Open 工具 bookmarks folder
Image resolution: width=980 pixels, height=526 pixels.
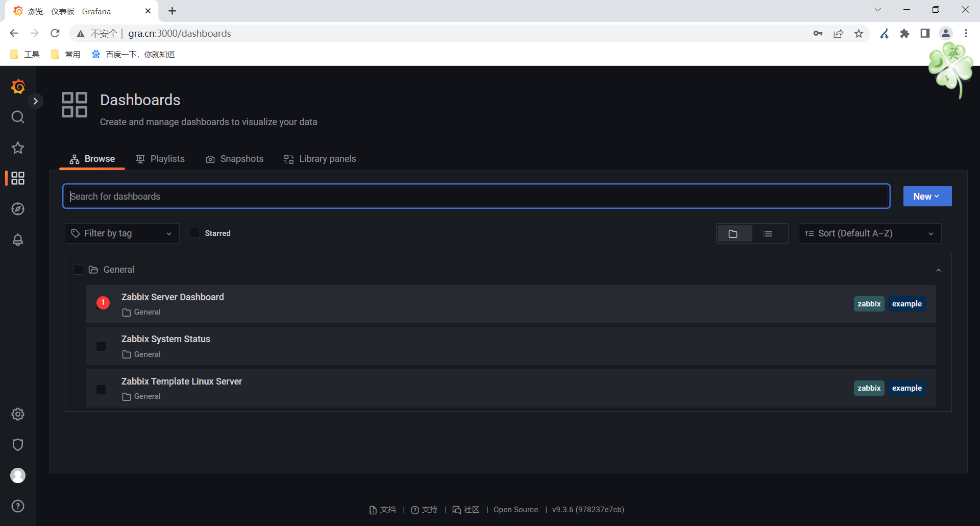(24, 54)
